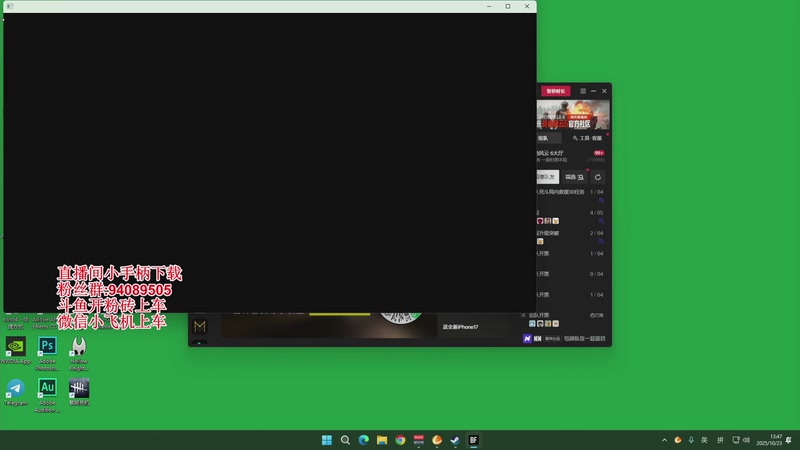
Task: Open the notification bell icon
Action: pos(789,440)
